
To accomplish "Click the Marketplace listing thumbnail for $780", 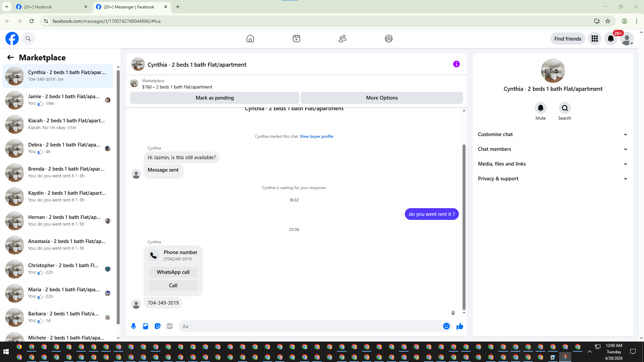I will coord(134,83).
